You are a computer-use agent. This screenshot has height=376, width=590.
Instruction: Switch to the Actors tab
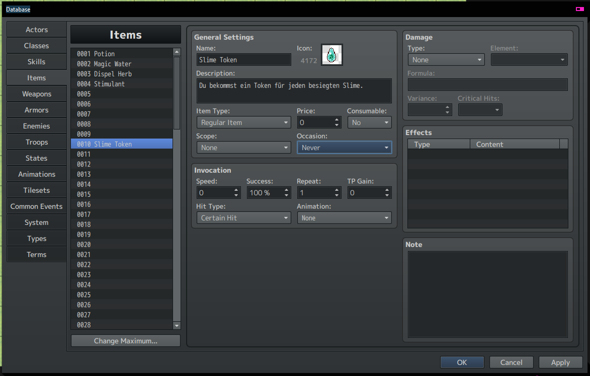coord(36,30)
